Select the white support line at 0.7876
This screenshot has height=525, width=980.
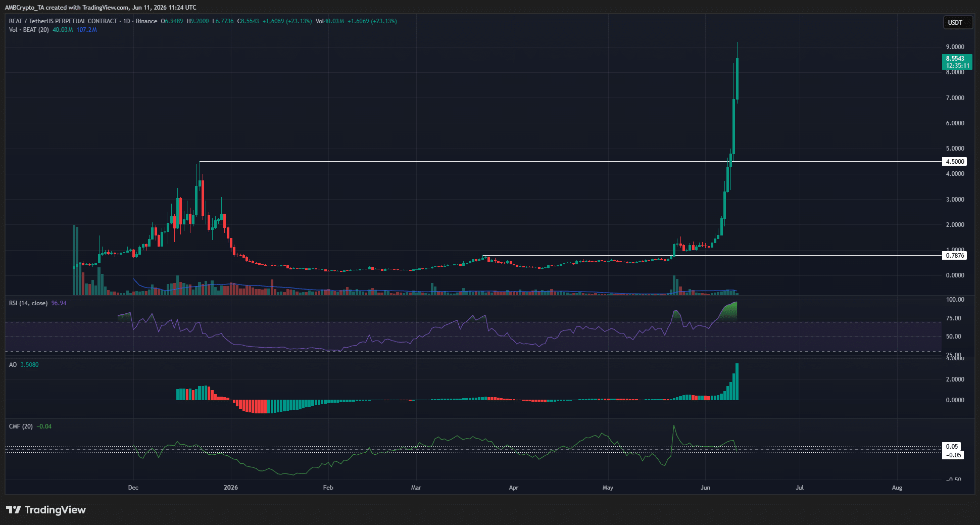click(712, 256)
